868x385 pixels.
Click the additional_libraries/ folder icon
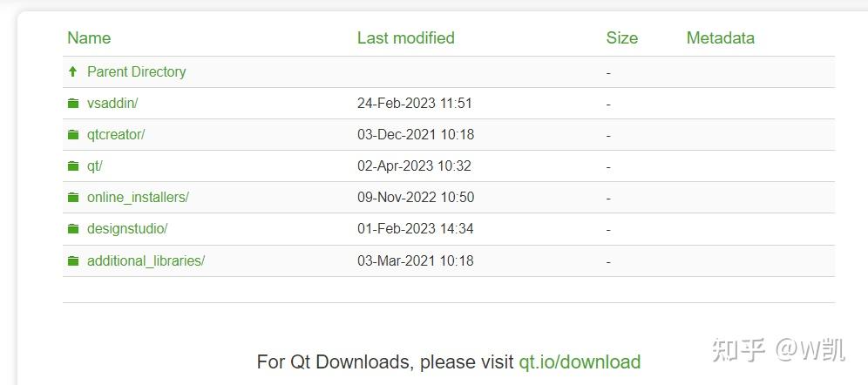73,260
